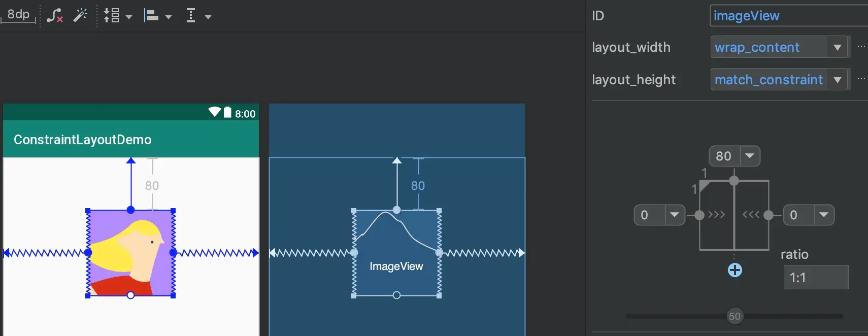Clear all constraints icon
This screenshot has width=868, height=336.
[x=55, y=16]
